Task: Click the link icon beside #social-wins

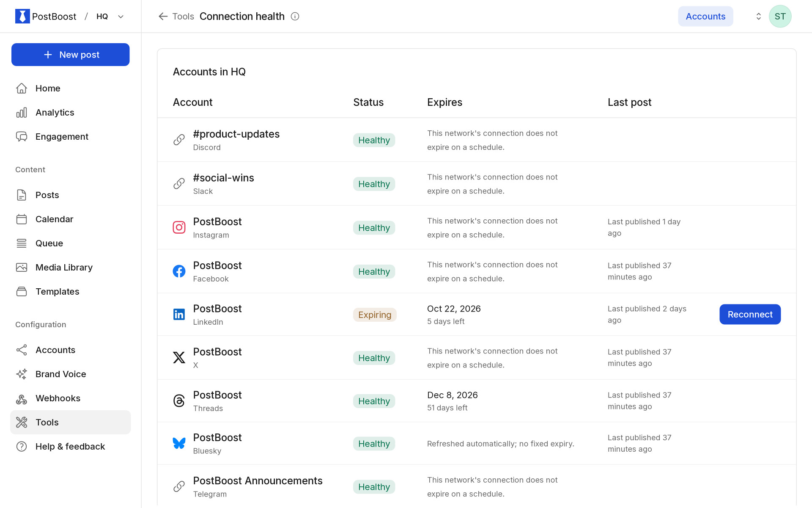Action: 179,184
